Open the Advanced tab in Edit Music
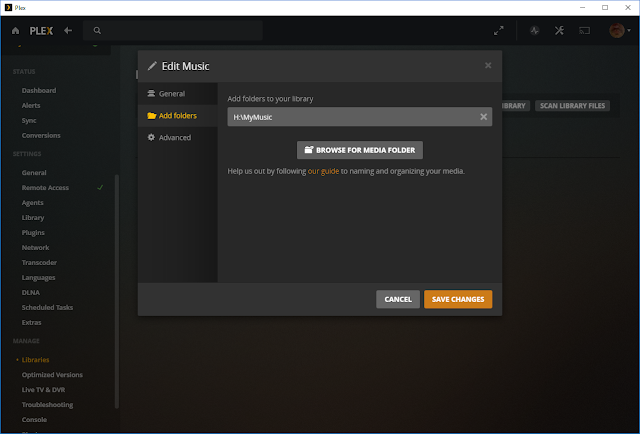 click(x=178, y=138)
